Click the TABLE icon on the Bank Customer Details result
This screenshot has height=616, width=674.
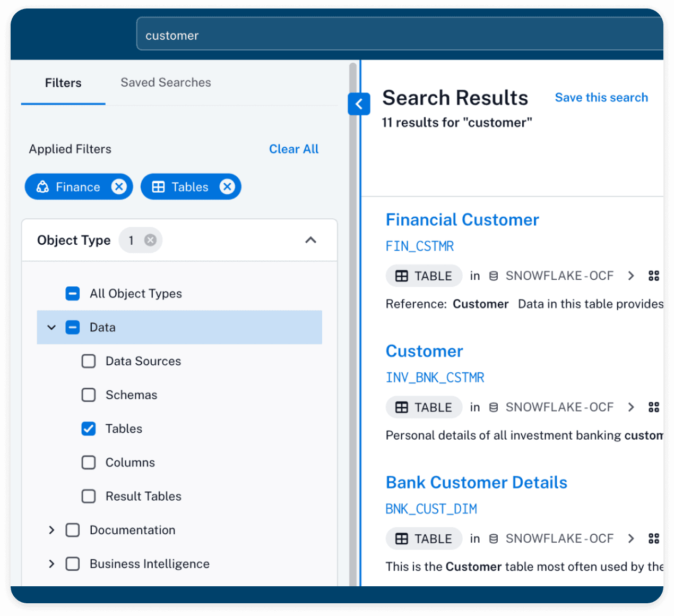tap(401, 538)
